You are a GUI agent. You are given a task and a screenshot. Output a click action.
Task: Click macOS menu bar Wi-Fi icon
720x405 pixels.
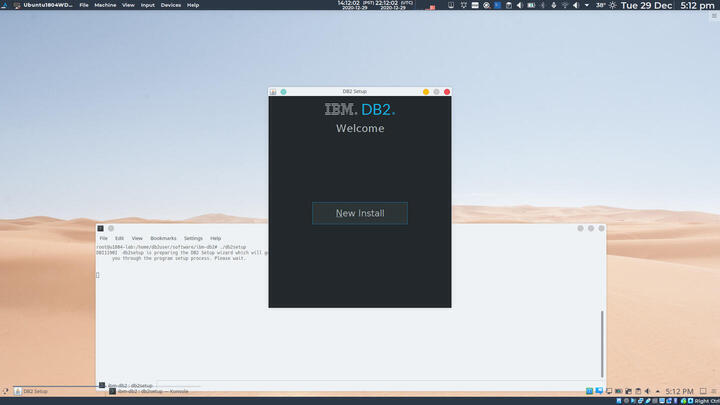[564, 6]
